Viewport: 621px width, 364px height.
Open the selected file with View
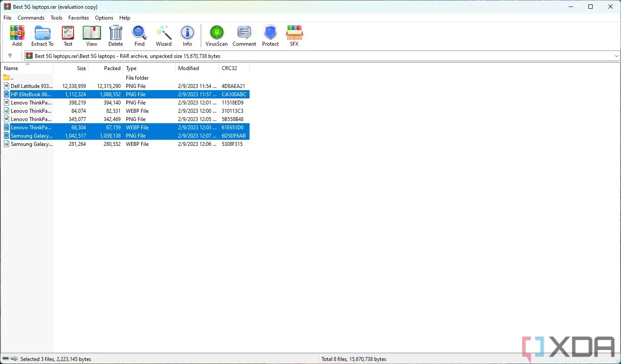pyautogui.click(x=91, y=35)
